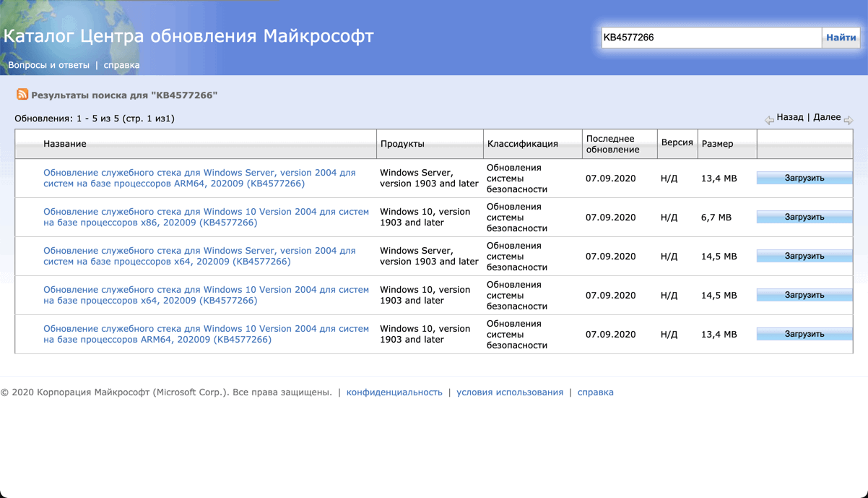Viewport: 868px width, 498px height.
Task: Go to Далее page link
Action: (x=827, y=117)
